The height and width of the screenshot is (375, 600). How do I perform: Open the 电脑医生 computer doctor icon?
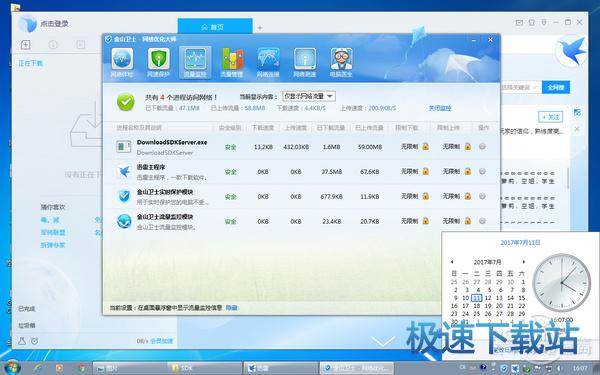pos(341,63)
